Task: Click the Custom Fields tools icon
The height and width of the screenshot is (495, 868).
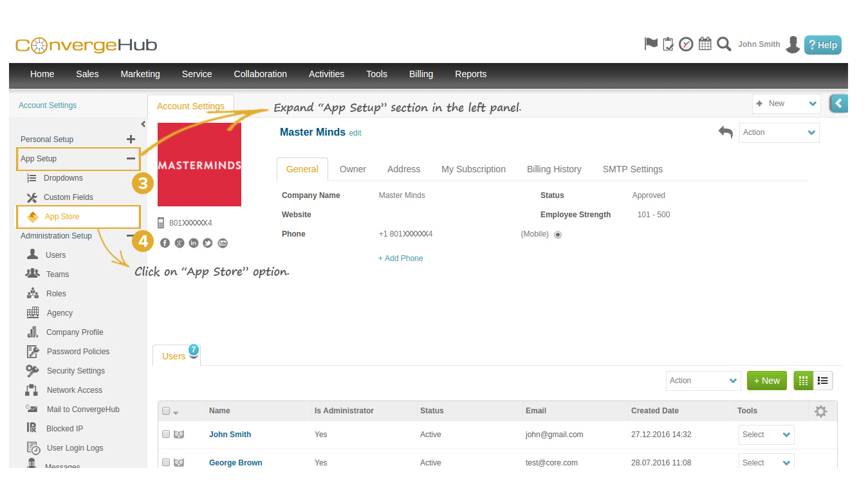Action: [32, 197]
